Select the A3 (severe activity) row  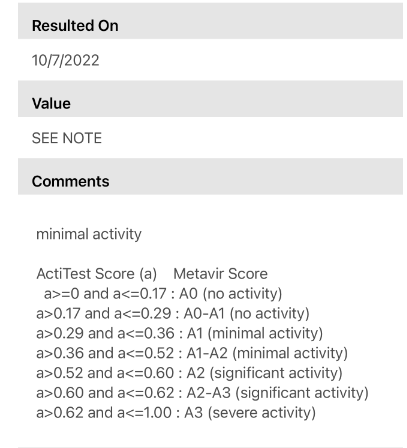176,413
